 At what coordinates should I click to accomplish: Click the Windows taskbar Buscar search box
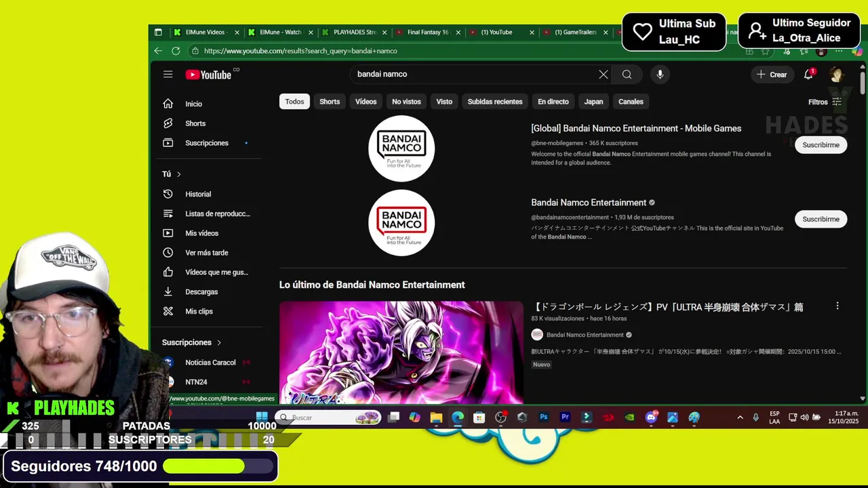point(329,418)
